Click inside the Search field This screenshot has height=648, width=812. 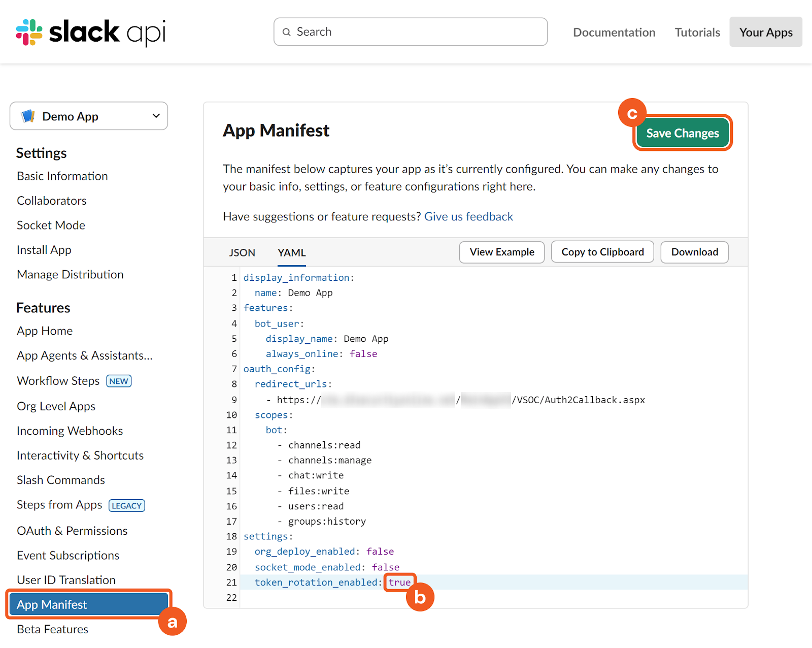[416, 32]
